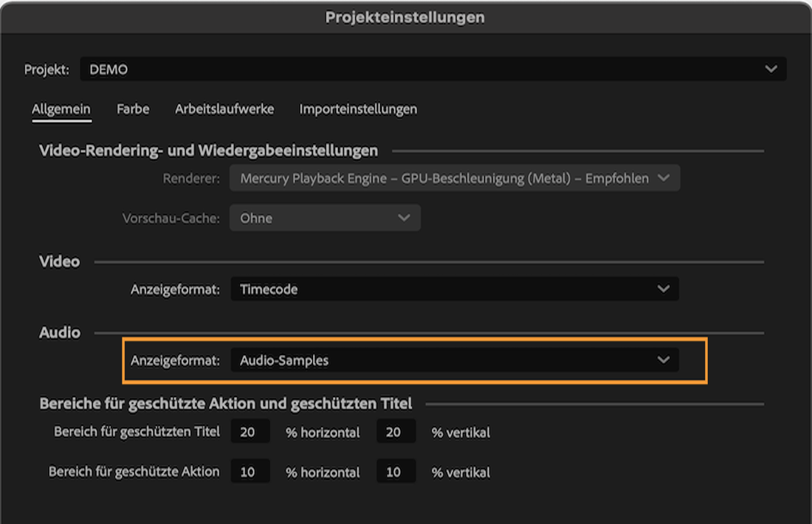
Task: Open the Importeinstellungen tab
Action: [357, 108]
